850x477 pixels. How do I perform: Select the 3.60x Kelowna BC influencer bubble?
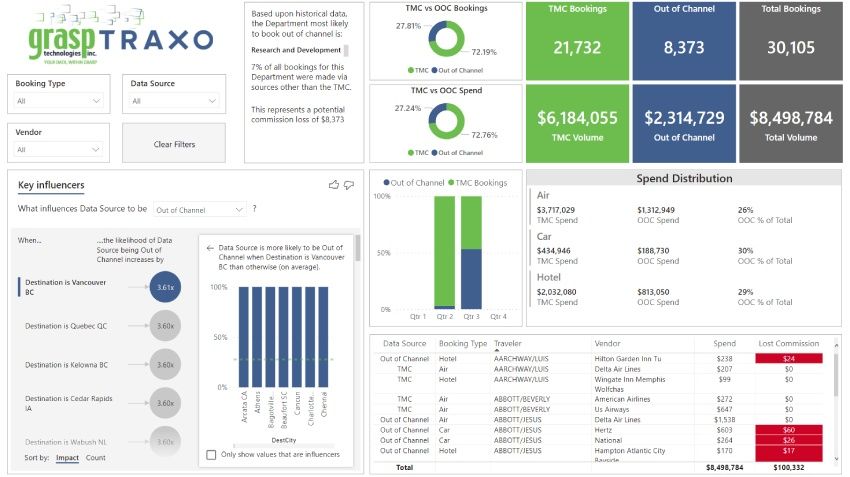(165, 365)
